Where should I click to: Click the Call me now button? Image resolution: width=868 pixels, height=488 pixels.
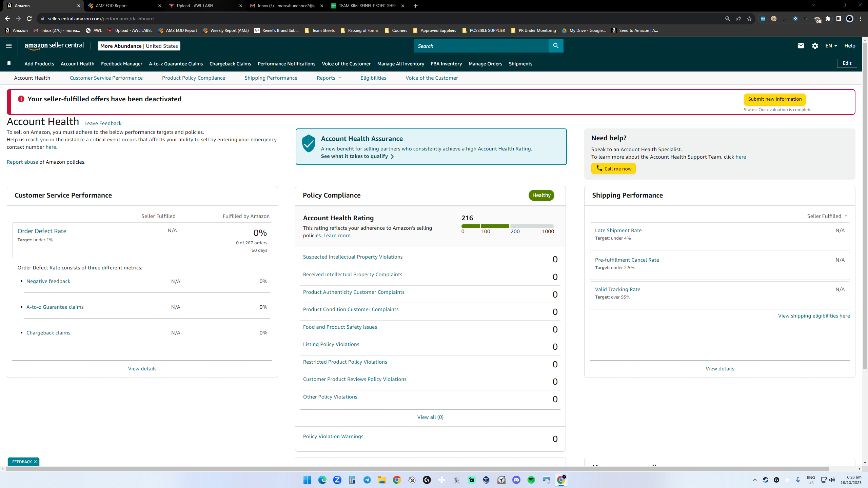pyautogui.click(x=613, y=168)
